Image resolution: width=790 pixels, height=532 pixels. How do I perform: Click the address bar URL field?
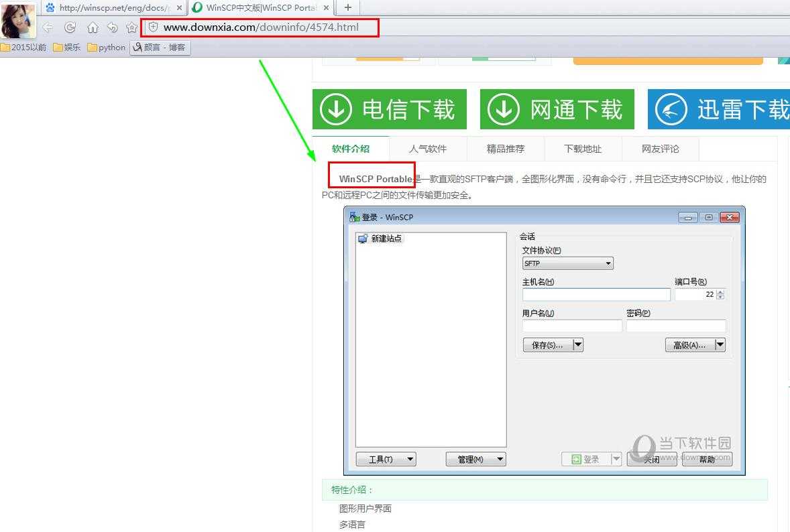click(261, 27)
